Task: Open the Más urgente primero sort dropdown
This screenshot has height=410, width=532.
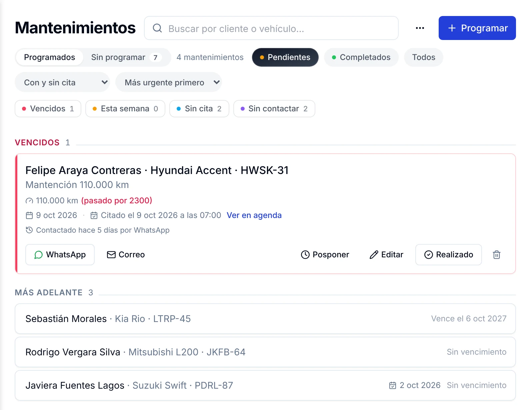Action: (x=169, y=82)
